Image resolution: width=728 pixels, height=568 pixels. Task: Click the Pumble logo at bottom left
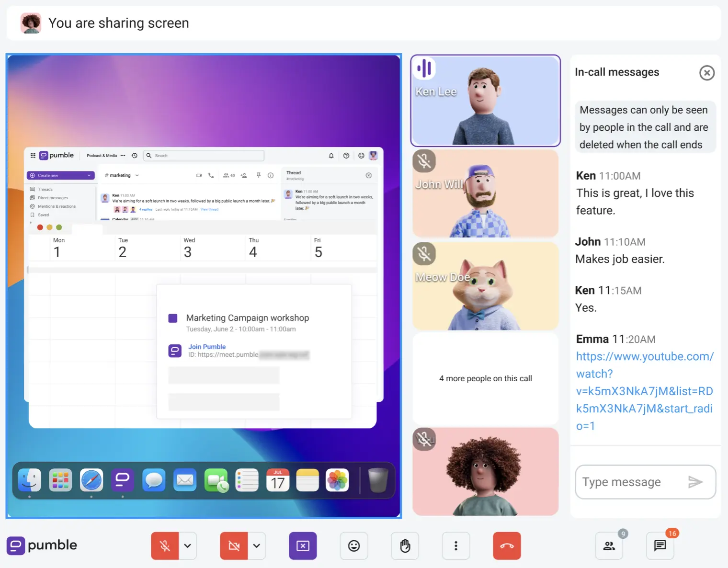[x=42, y=545]
